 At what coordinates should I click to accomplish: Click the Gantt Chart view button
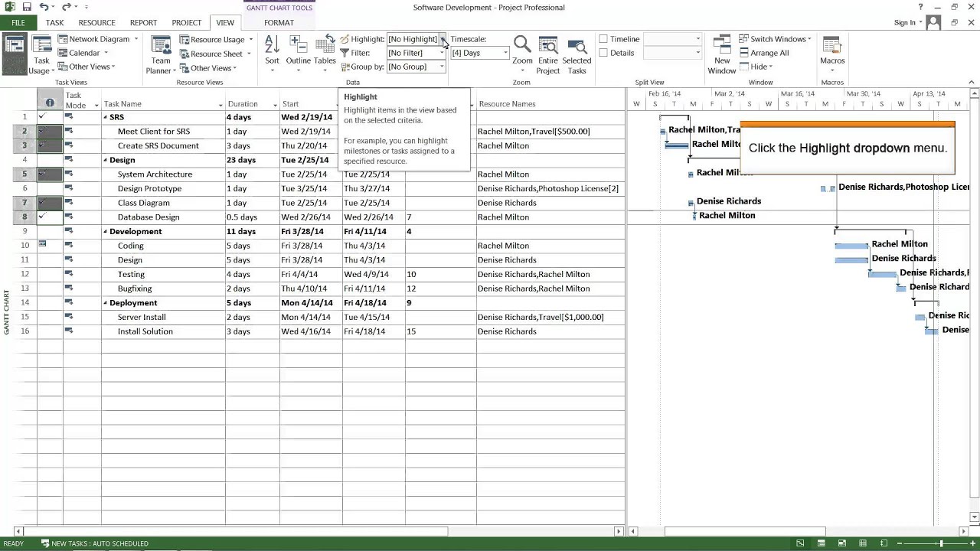14,55
